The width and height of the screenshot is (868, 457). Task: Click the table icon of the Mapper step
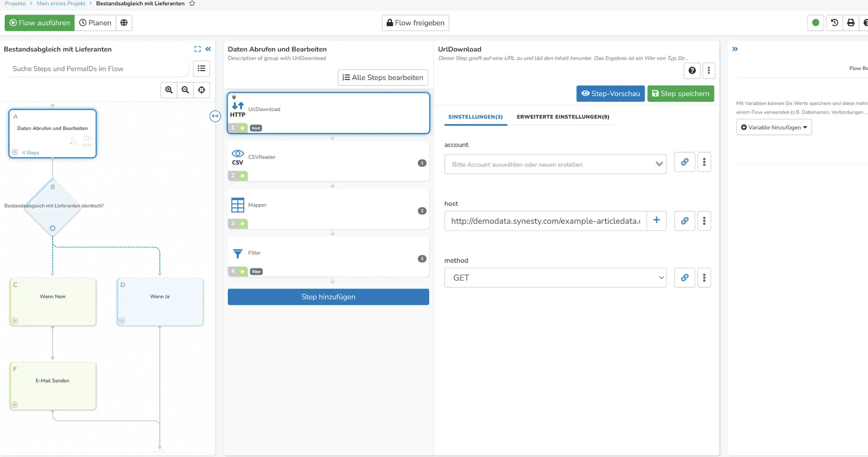[x=237, y=205]
